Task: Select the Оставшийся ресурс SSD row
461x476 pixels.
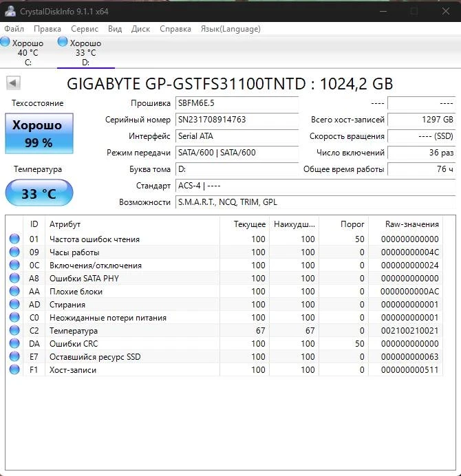Action: tap(224, 356)
